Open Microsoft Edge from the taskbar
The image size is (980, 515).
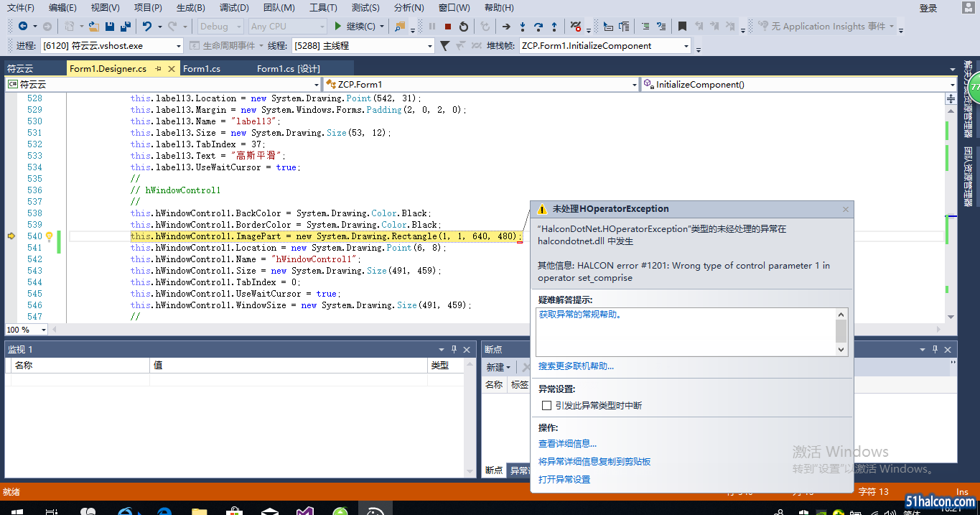click(x=164, y=509)
